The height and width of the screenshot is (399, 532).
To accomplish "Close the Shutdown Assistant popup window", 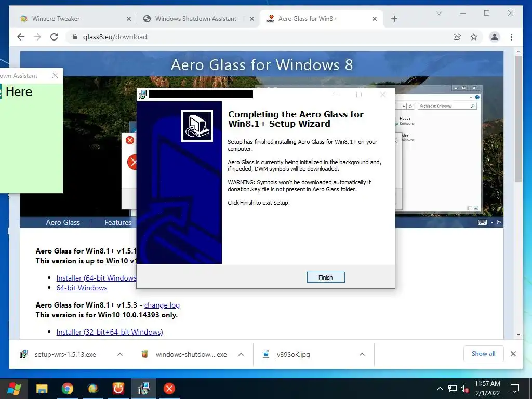I will [55, 76].
